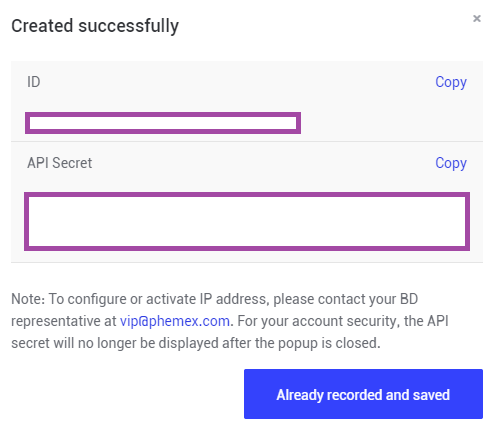Click 'representative at' text in the note
Image resolution: width=500 pixels, height=436 pixels.
[64, 321]
